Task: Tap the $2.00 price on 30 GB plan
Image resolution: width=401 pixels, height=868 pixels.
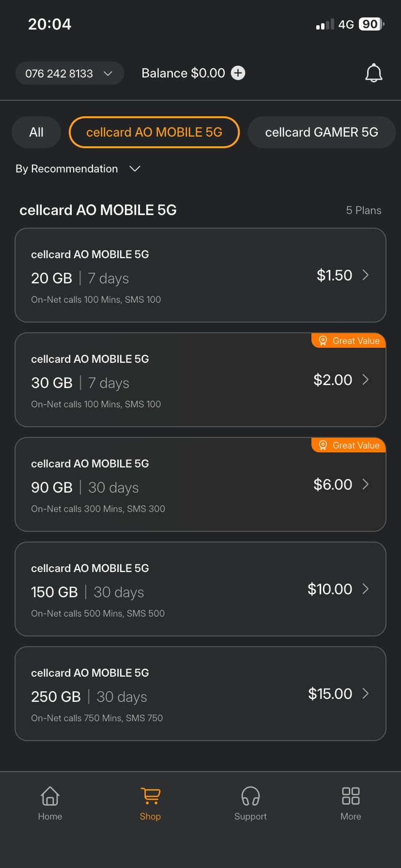Action: [x=333, y=380]
